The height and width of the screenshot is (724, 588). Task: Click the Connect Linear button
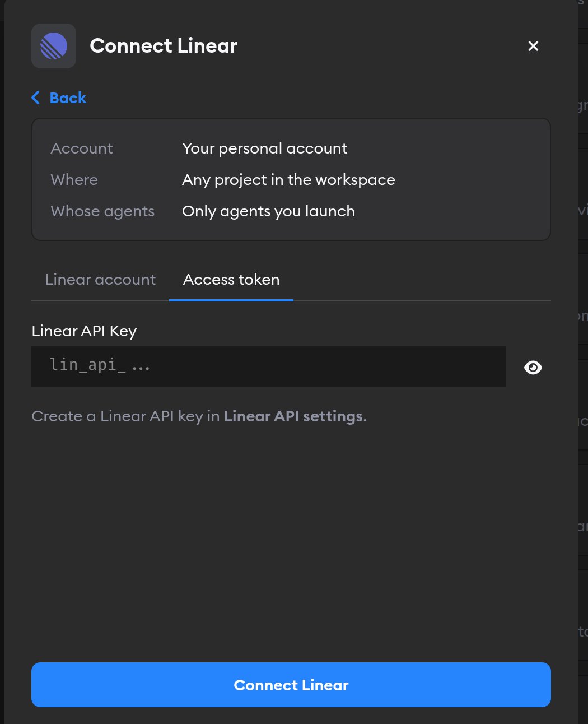coord(291,685)
